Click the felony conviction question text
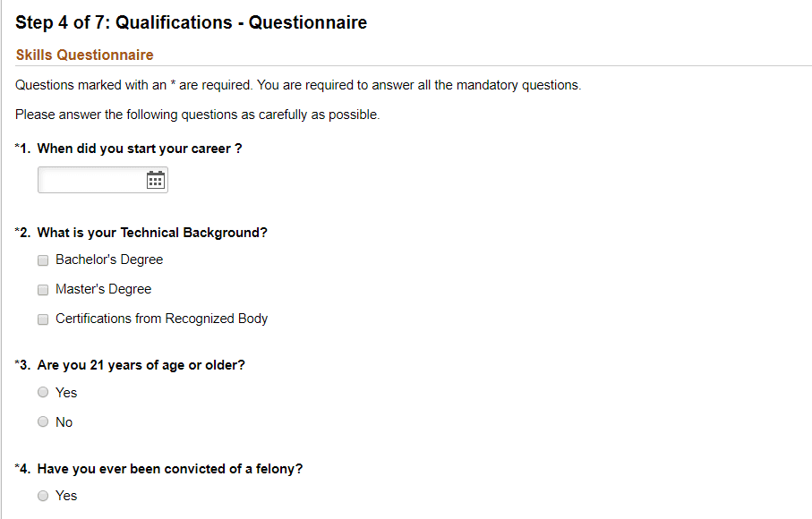This screenshot has width=812, height=519. click(x=170, y=469)
